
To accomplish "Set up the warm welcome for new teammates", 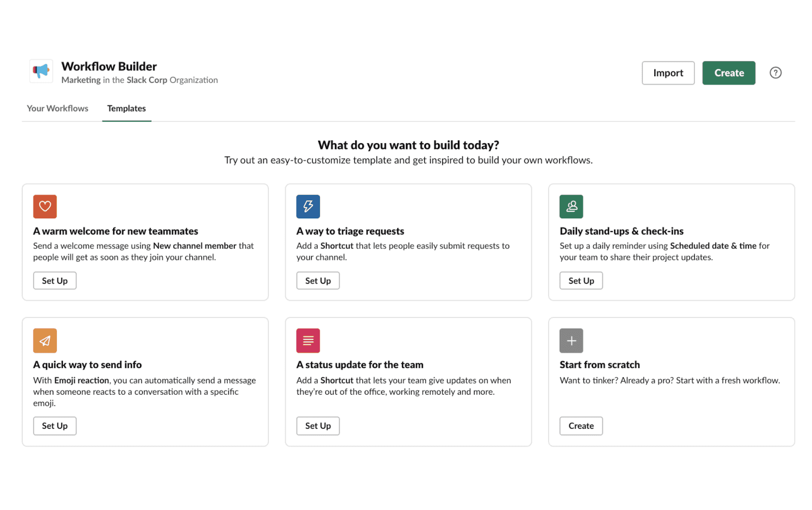I will (54, 280).
